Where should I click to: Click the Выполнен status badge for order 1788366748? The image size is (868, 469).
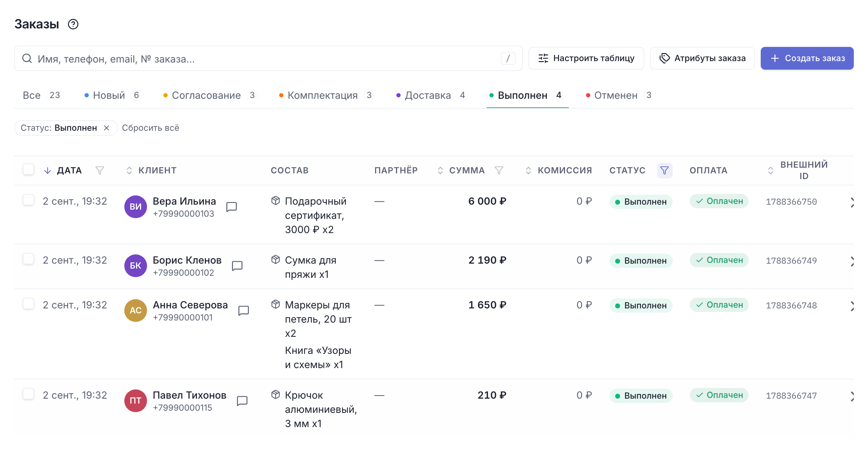click(641, 305)
